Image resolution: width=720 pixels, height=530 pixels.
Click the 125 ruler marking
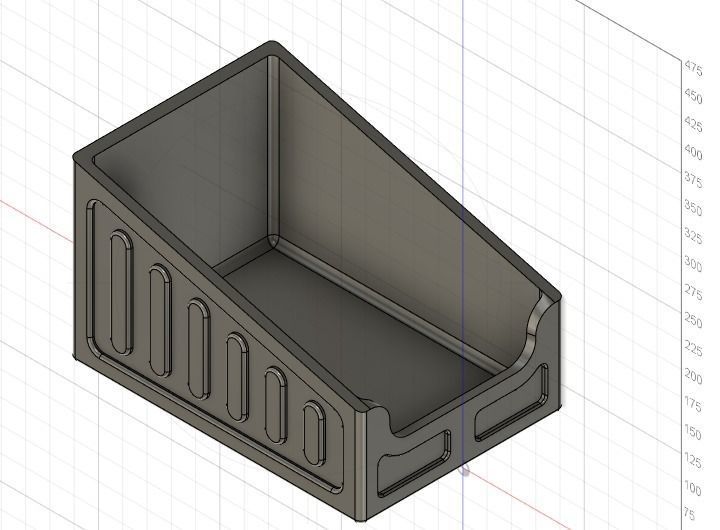(693, 461)
